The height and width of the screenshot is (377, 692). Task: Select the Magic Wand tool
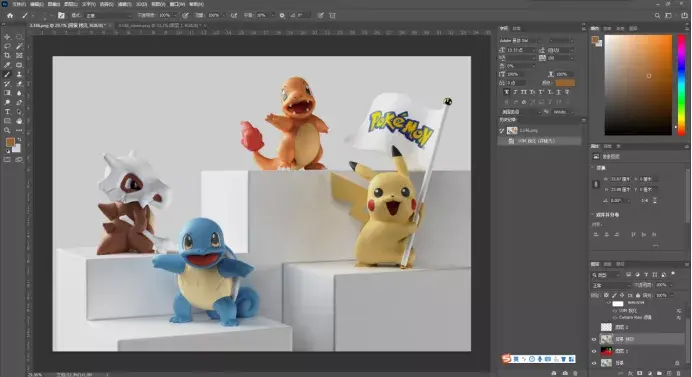19,46
